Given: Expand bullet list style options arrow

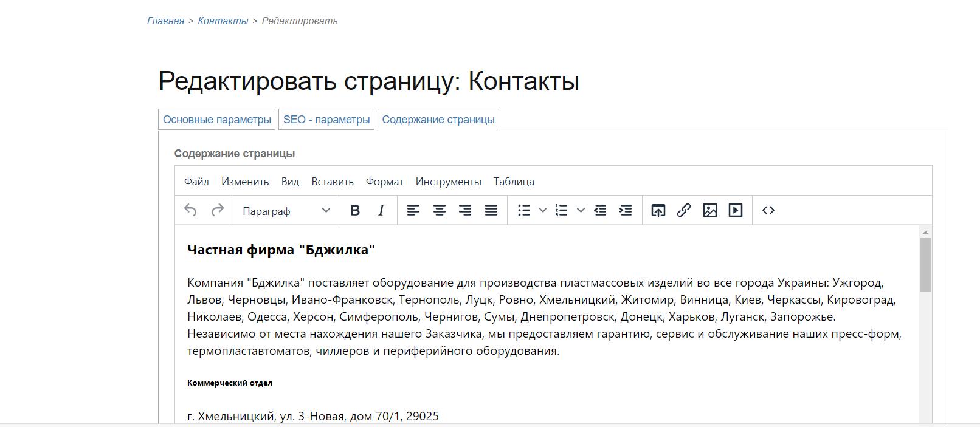Looking at the screenshot, I should click(543, 210).
